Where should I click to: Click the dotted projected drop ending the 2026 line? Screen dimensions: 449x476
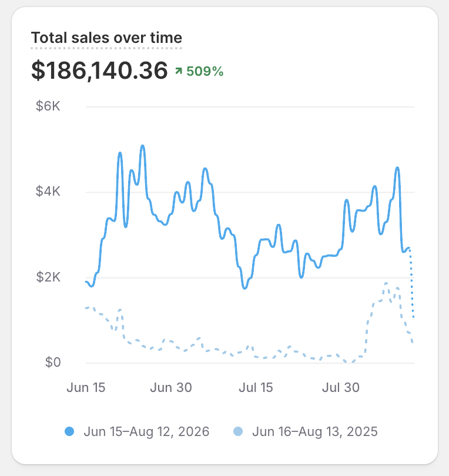tap(411, 282)
